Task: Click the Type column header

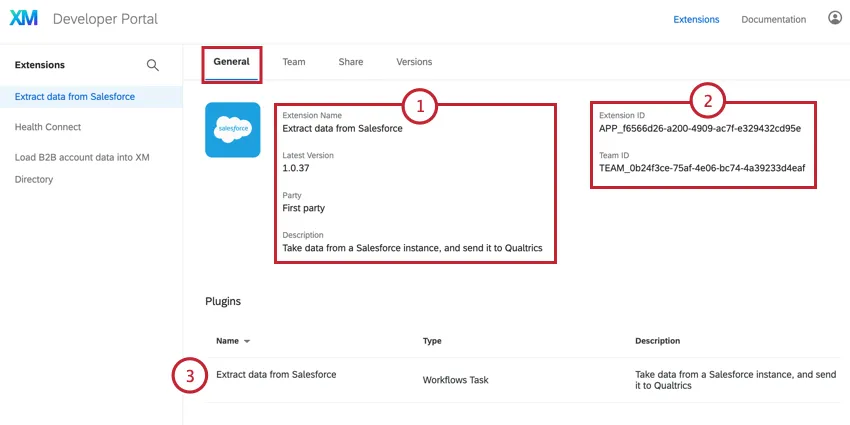Action: 432,341
